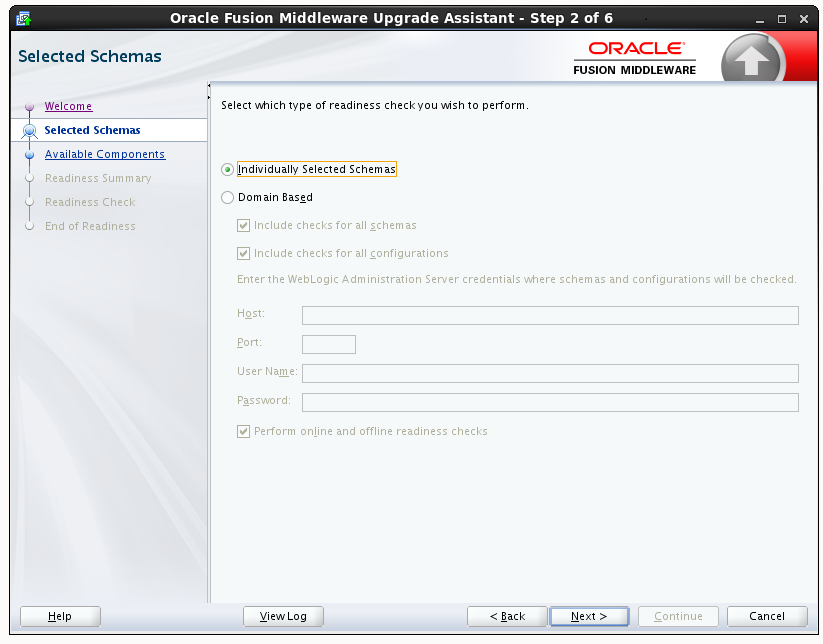Maximize the Upgrade Assistant window
This screenshot has height=644, width=823.
(782, 19)
